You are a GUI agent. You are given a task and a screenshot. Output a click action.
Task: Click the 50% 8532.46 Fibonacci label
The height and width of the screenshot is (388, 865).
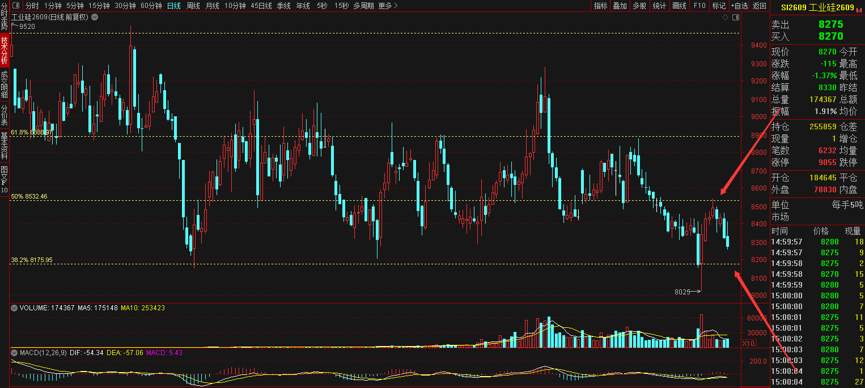point(29,196)
